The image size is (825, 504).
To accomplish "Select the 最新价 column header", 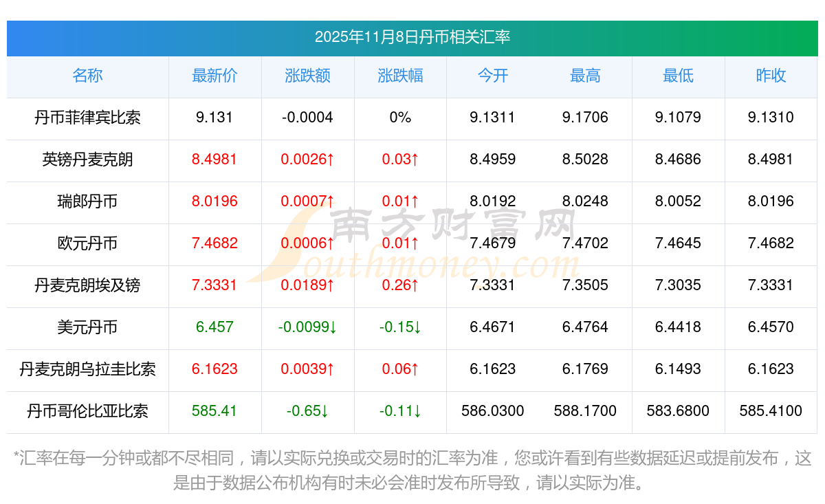I will click(214, 76).
